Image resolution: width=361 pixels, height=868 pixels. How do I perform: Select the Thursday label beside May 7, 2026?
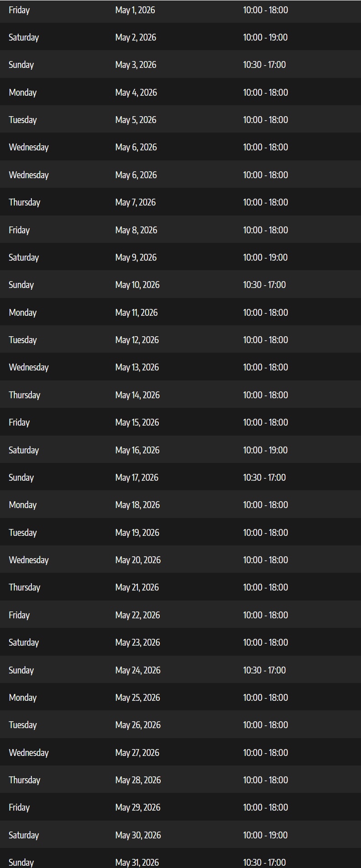(25, 202)
